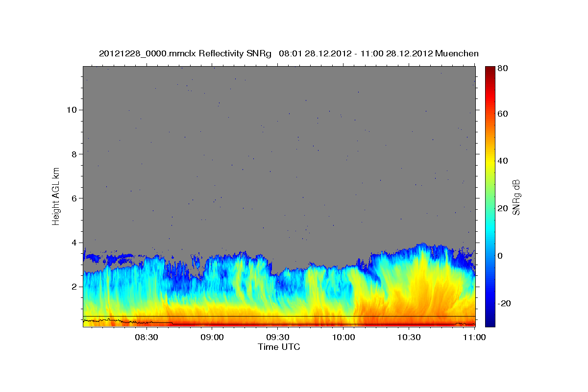Click the colorbar value 20

(502, 208)
